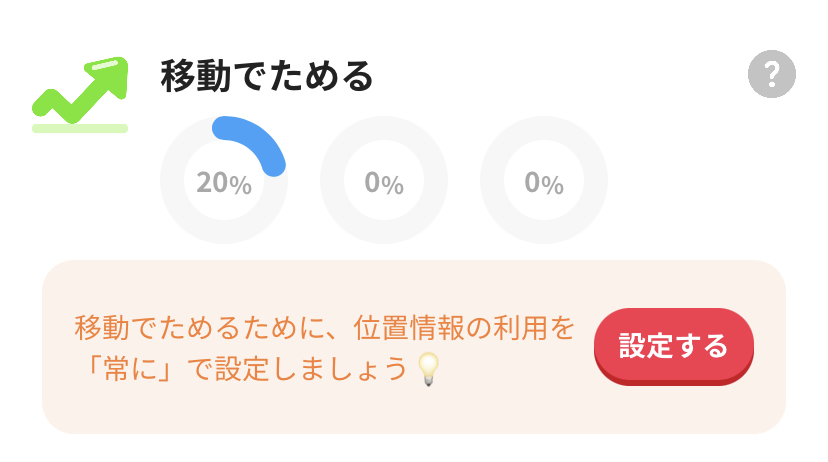828x462 pixels.
Task: Tap the green upward trend arrow icon
Action: click(x=80, y=95)
